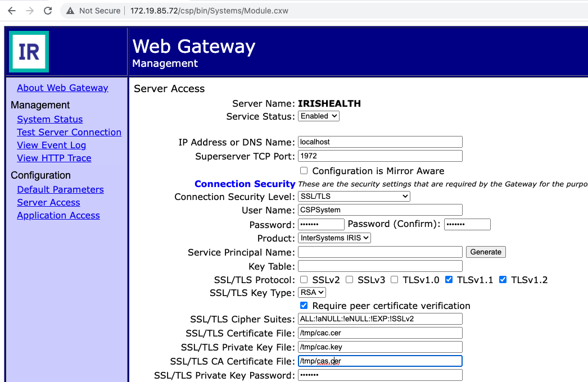Focus the SSL/TLS Certificate File field
This screenshot has height=382, width=588.
pyautogui.click(x=380, y=333)
